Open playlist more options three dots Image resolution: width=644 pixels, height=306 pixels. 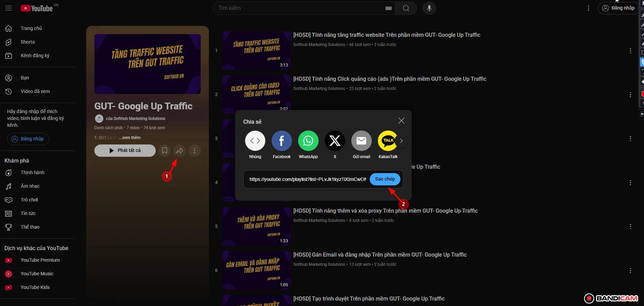[195, 151]
